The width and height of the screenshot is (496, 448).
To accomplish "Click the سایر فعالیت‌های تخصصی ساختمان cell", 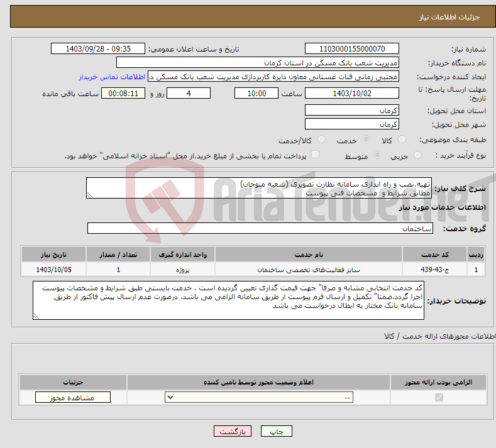I will coord(309,270).
